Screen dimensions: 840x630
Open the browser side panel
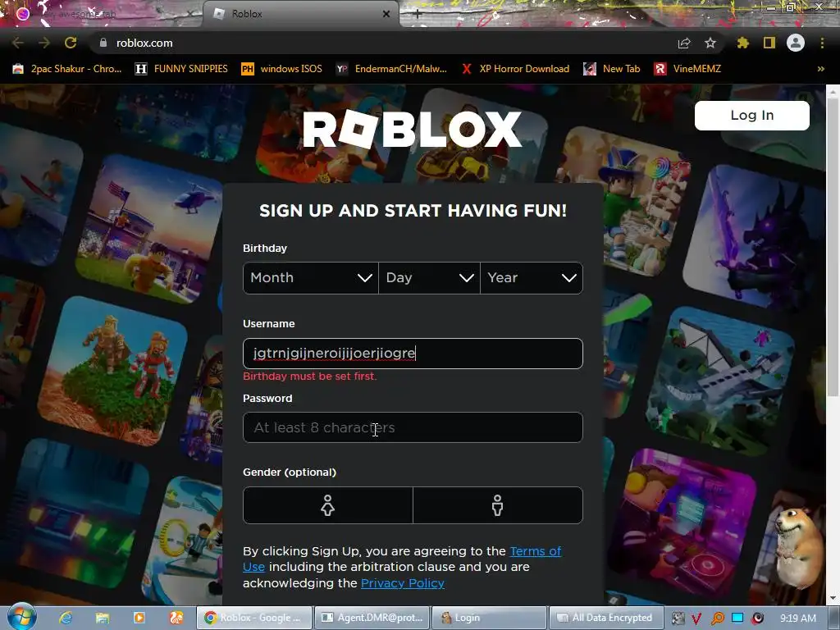[769, 43]
